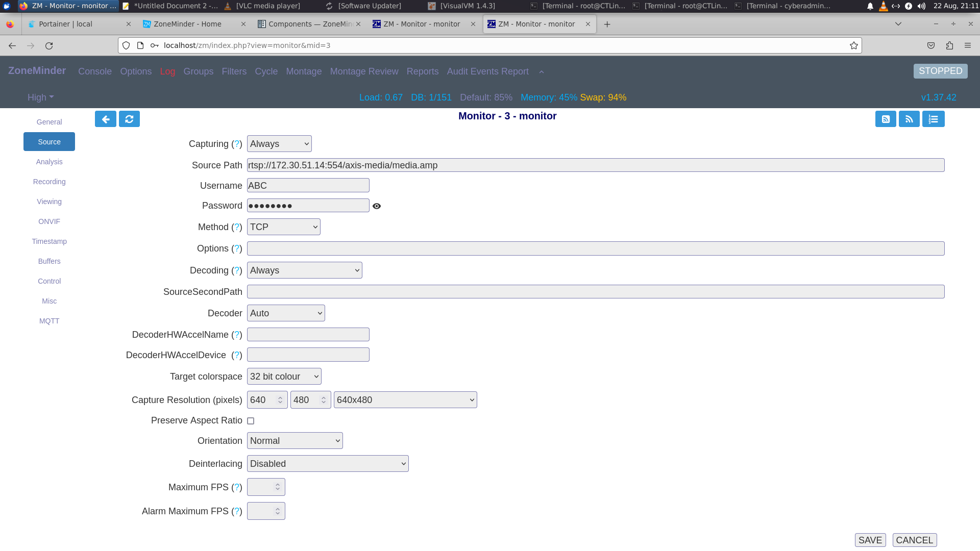Click DecoderHWAccelName help question mark

pyautogui.click(x=237, y=335)
